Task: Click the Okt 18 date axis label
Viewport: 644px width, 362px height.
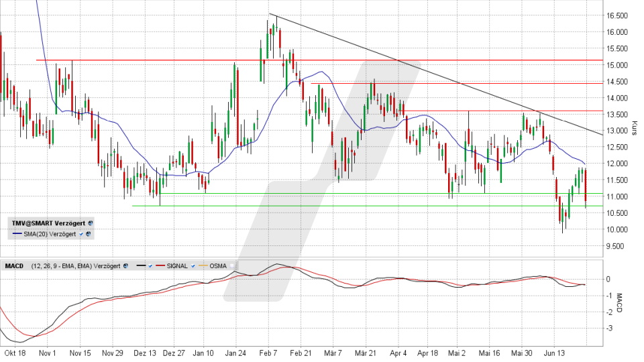Action: [x=15, y=353]
